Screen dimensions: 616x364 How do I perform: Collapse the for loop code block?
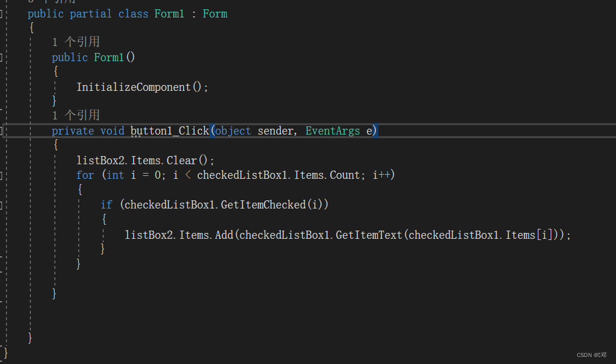pos(2,175)
